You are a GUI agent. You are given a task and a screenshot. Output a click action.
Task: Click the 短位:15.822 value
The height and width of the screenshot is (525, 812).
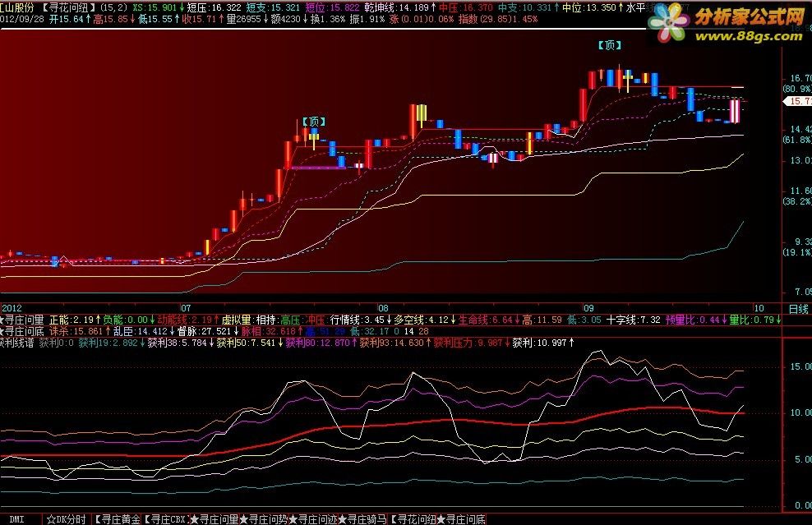click(332, 7)
